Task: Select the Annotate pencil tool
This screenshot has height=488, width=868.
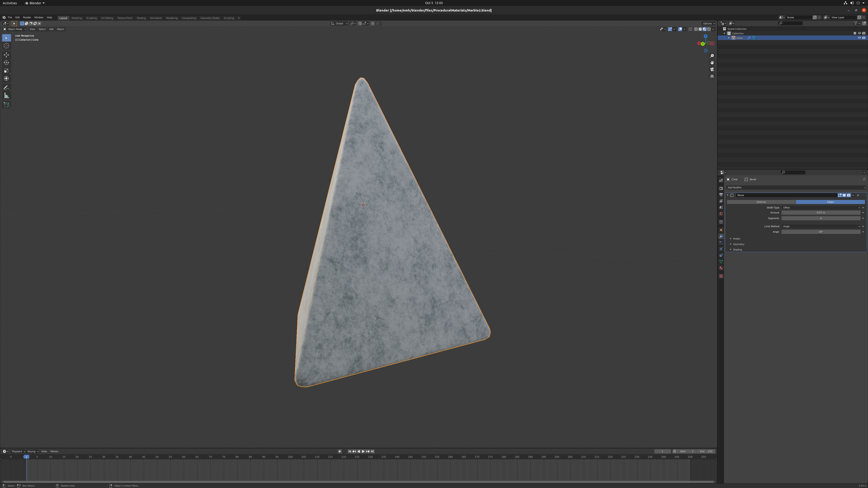Action: point(6,88)
